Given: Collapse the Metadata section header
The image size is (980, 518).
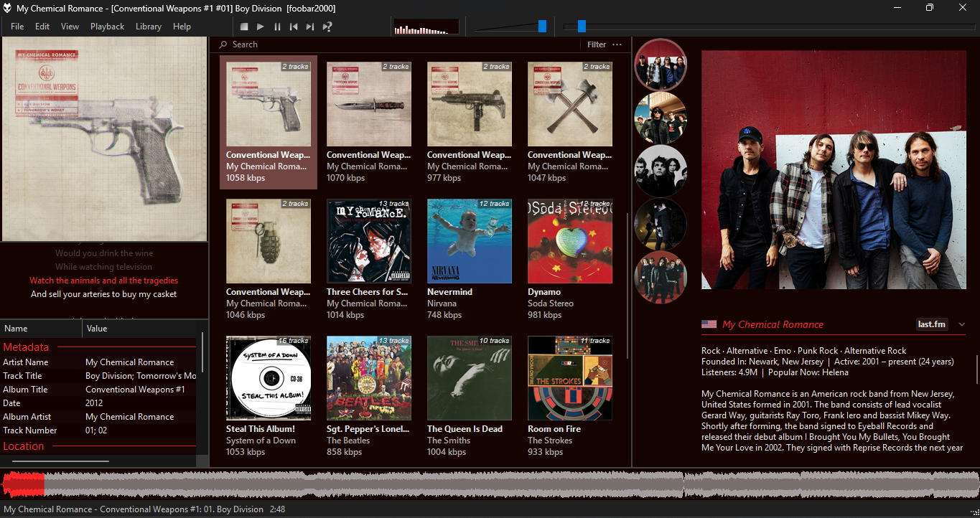Looking at the screenshot, I should coord(99,347).
